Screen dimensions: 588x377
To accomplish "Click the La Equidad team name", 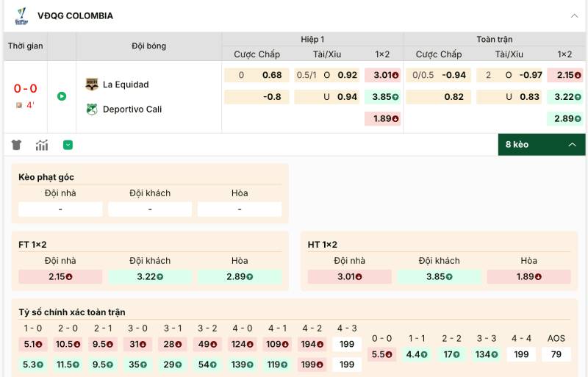I will click(126, 85).
